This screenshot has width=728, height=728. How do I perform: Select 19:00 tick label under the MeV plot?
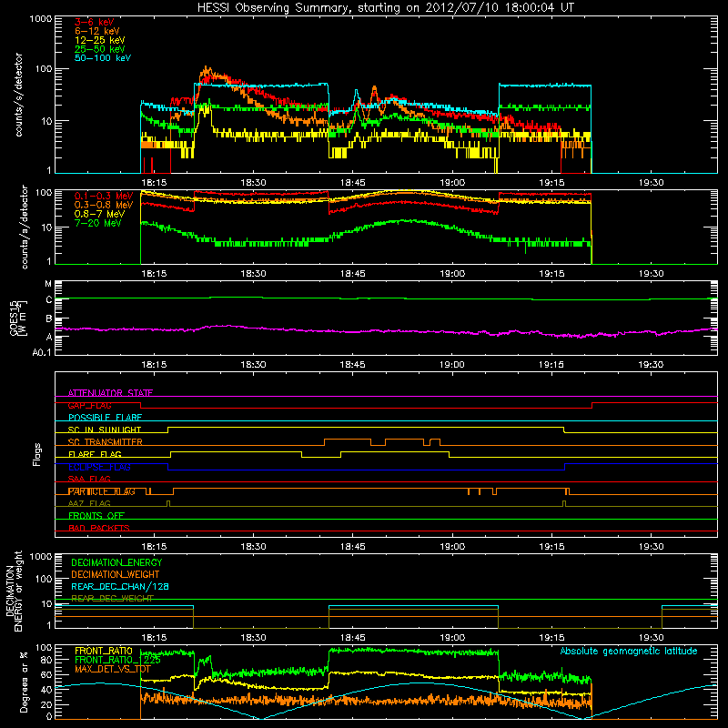tap(452, 274)
